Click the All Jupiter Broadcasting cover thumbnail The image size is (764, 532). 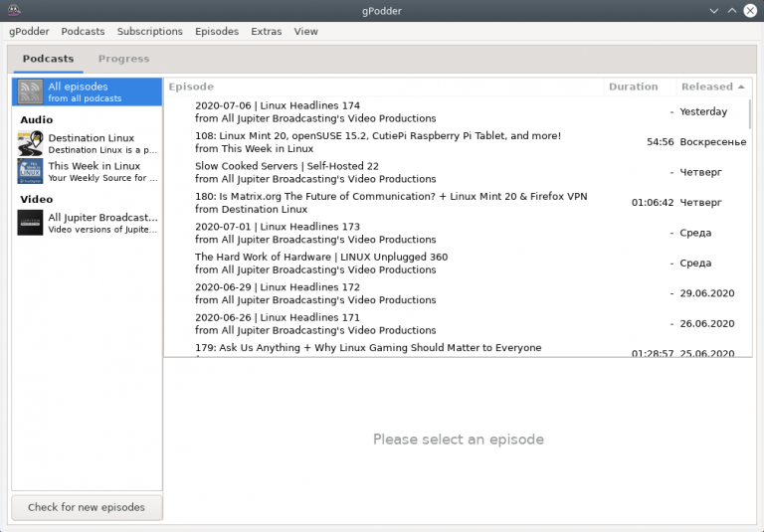point(30,223)
